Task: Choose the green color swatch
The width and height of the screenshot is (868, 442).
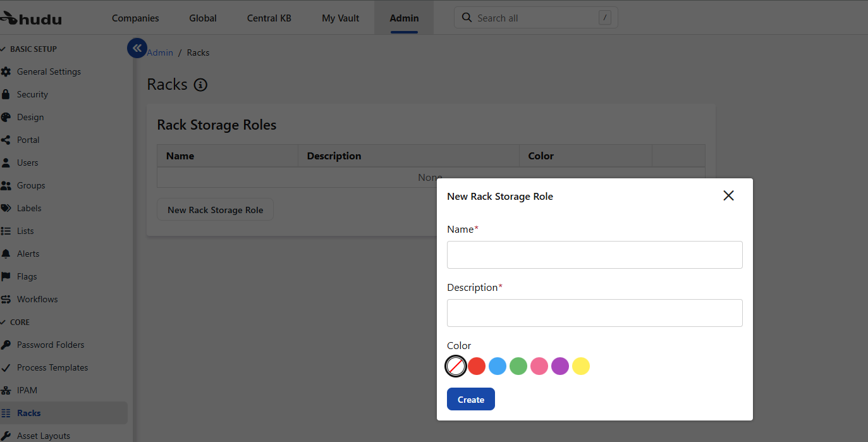Action: point(518,366)
